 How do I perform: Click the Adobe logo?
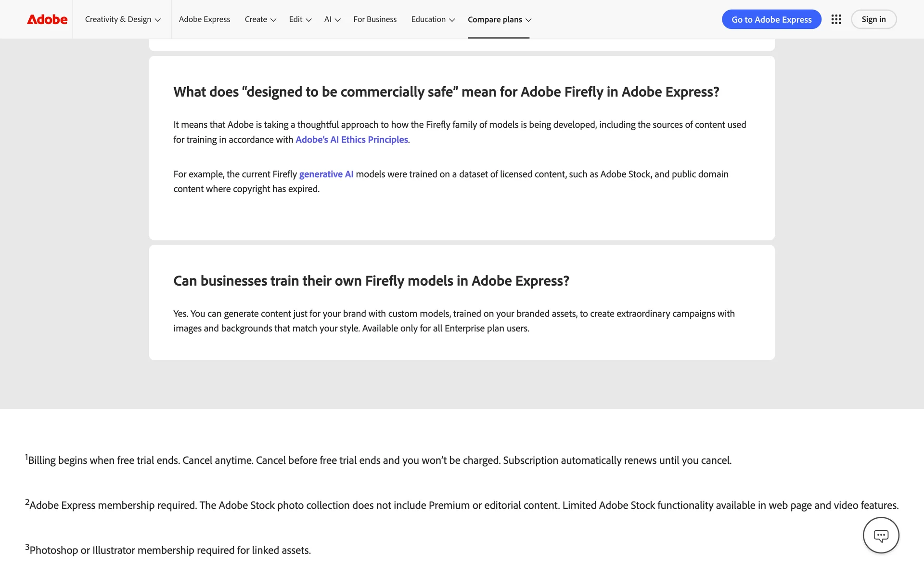coord(47,19)
